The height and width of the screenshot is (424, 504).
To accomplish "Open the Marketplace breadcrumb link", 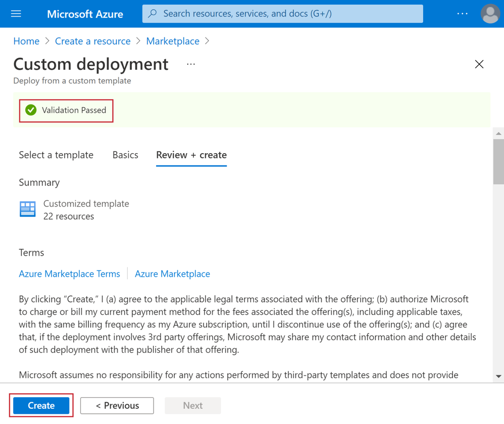I will (173, 41).
